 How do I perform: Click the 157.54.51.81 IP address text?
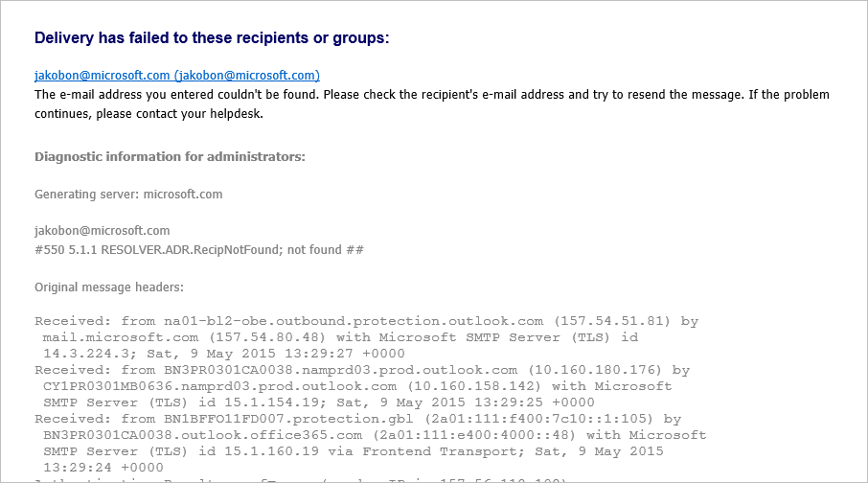611,321
